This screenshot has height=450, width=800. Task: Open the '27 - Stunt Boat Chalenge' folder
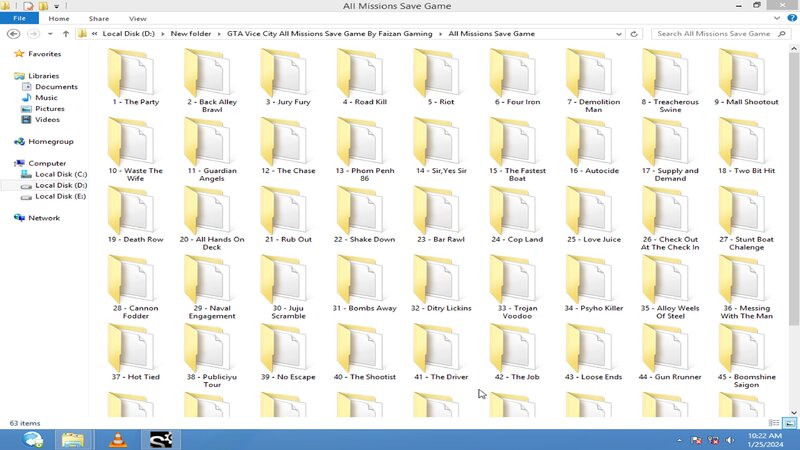click(x=746, y=218)
